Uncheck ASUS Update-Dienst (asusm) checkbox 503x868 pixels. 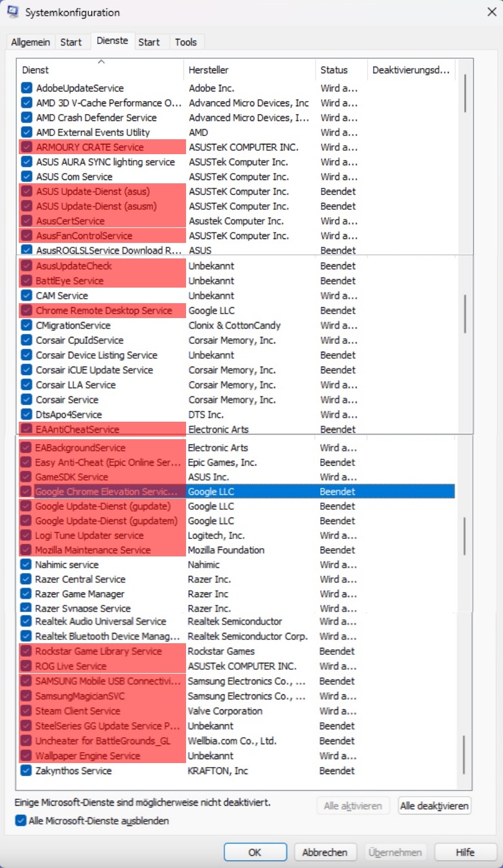click(x=27, y=206)
